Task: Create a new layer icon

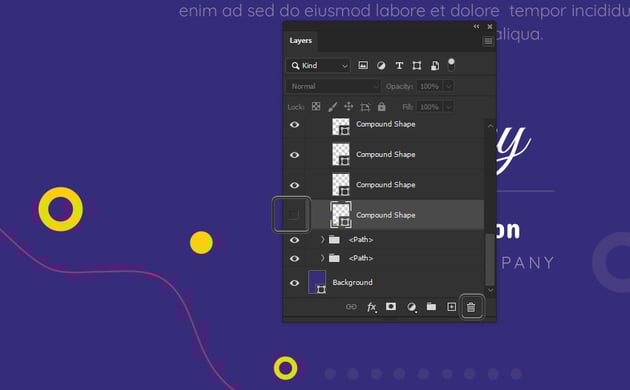Action: pyautogui.click(x=452, y=307)
